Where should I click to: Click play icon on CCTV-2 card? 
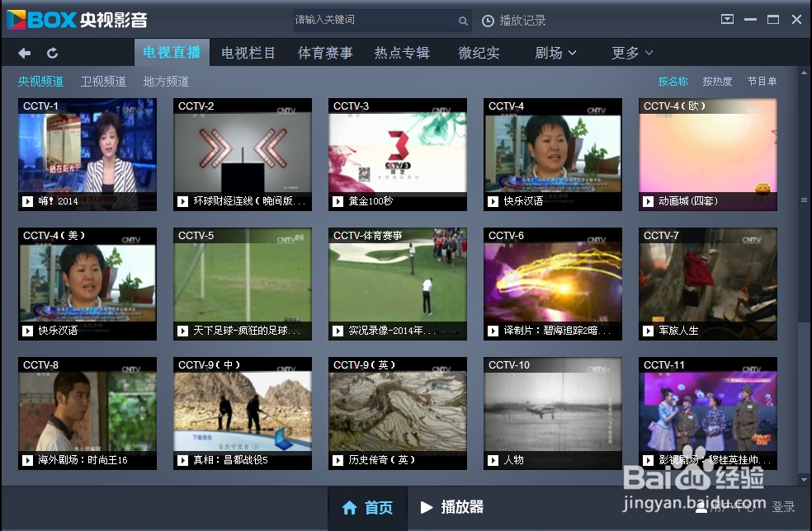[183, 201]
